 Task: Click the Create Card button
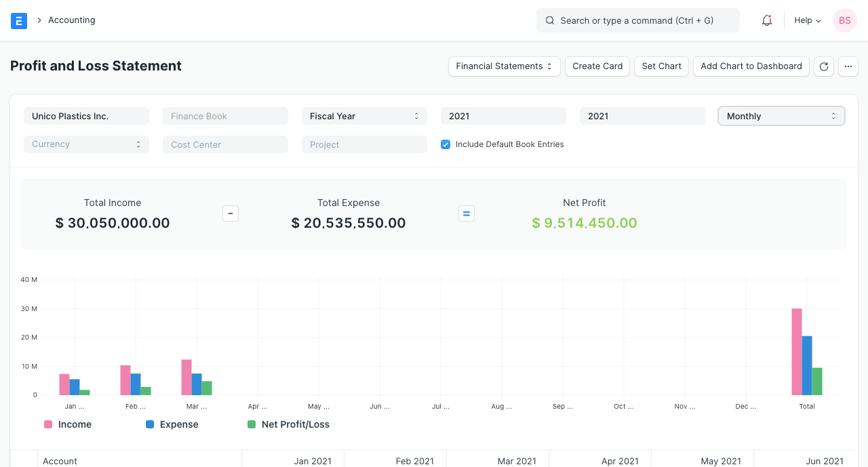597,66
